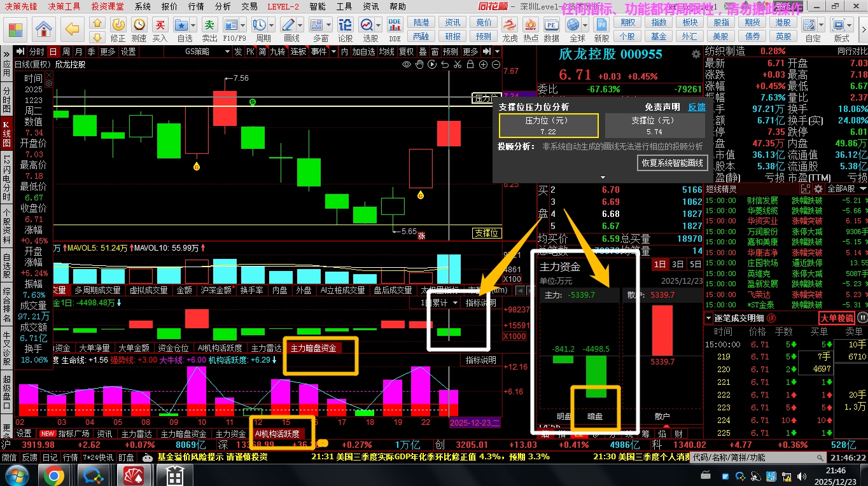Click the yellow down arrow icon

97,37
